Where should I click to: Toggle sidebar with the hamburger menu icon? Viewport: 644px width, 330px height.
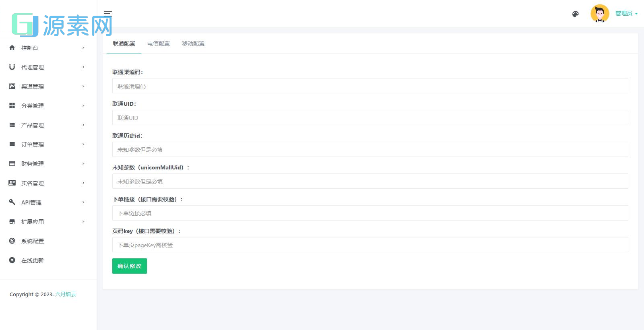point(107,13)
